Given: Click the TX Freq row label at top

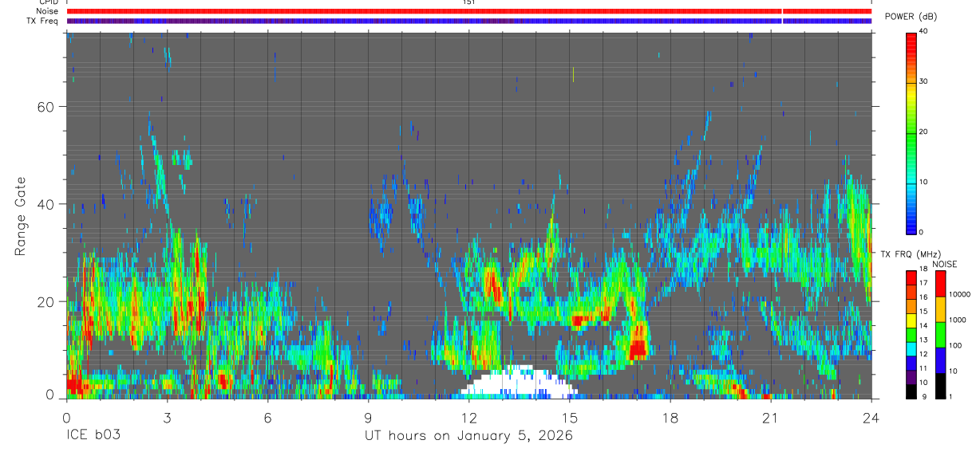Looking at the screenshot, I should click(41, 21).
